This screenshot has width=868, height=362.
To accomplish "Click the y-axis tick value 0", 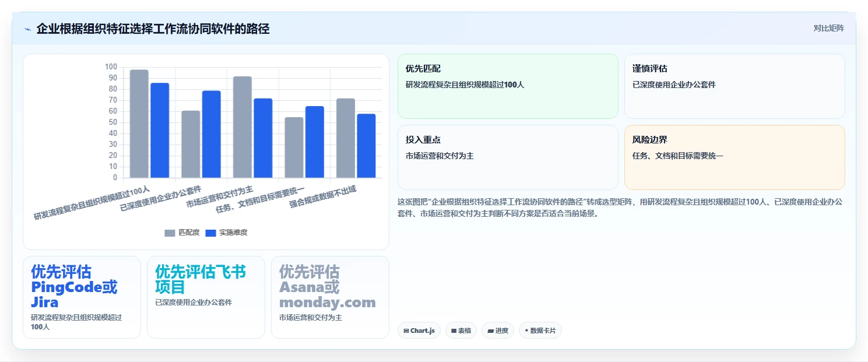I will [x=115, y=178].
